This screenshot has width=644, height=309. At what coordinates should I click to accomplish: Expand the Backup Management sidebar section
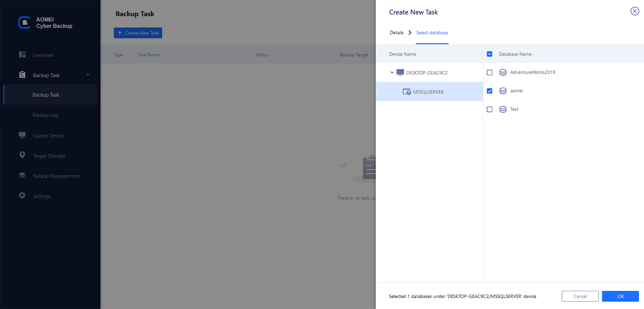tap(88, 175)
